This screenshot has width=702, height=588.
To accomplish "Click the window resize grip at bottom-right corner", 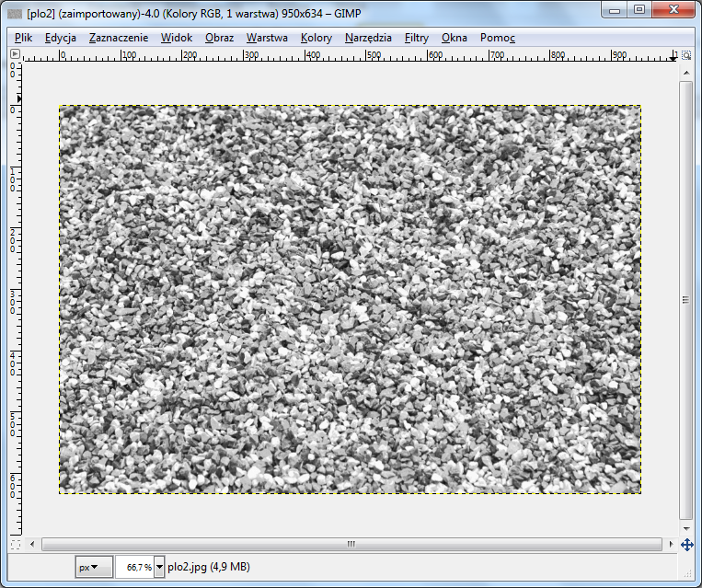I will (x=687, y=573).
